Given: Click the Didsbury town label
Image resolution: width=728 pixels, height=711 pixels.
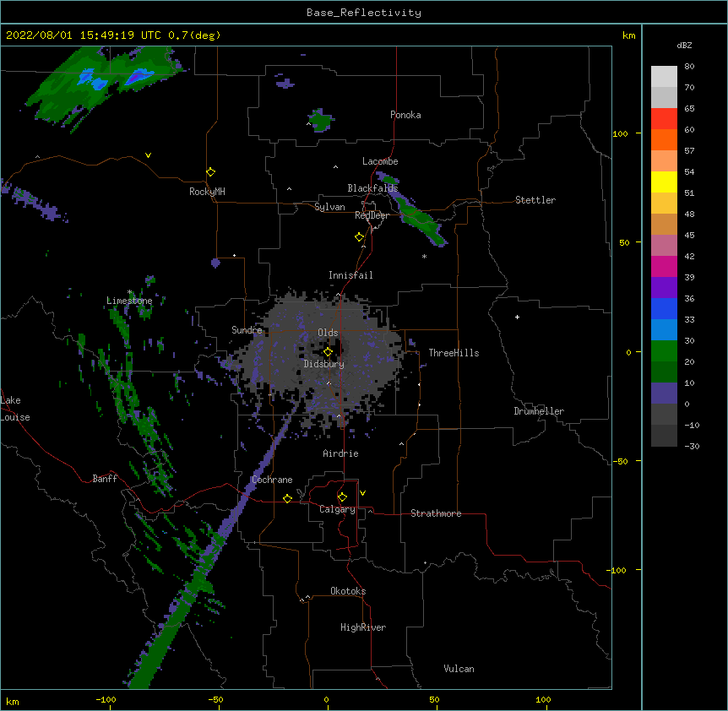Looking at the screenshot, I should [324, 364].
